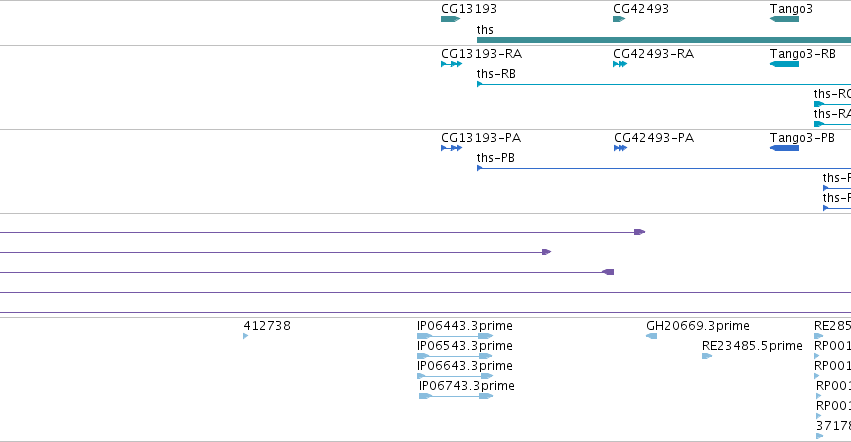This screenshot has height=442, width=851.
Task: Click the third purple feature block end
Action: pyautogui.click(x=608, y=272)
